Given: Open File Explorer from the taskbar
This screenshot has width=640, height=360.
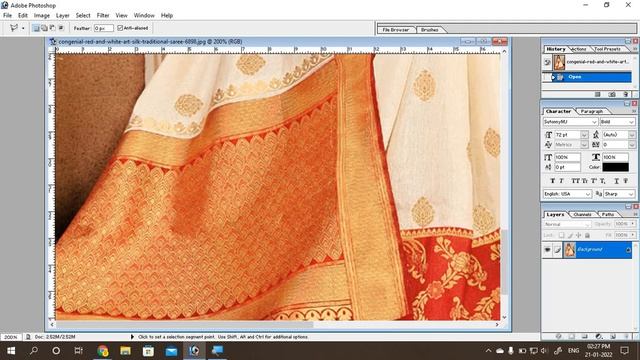Looking at the screenshot, I should tap(125, 351).
